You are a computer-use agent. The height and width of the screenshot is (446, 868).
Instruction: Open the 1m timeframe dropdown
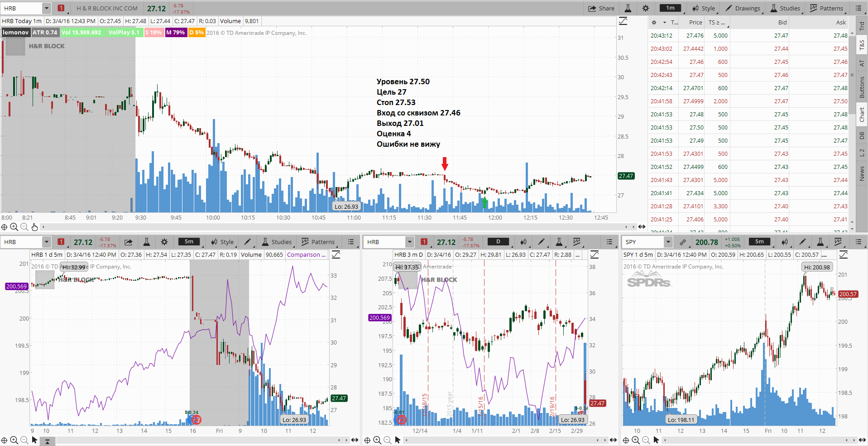(x=670, y=8)
